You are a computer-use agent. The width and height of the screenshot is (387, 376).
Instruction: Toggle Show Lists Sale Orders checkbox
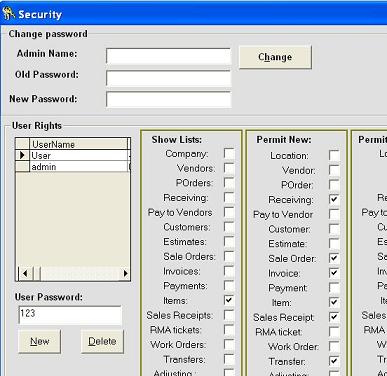229,256
